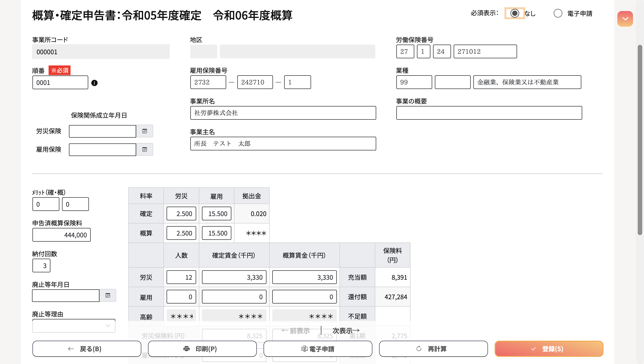Select the 電子申請 radio button

coord(558,13)
